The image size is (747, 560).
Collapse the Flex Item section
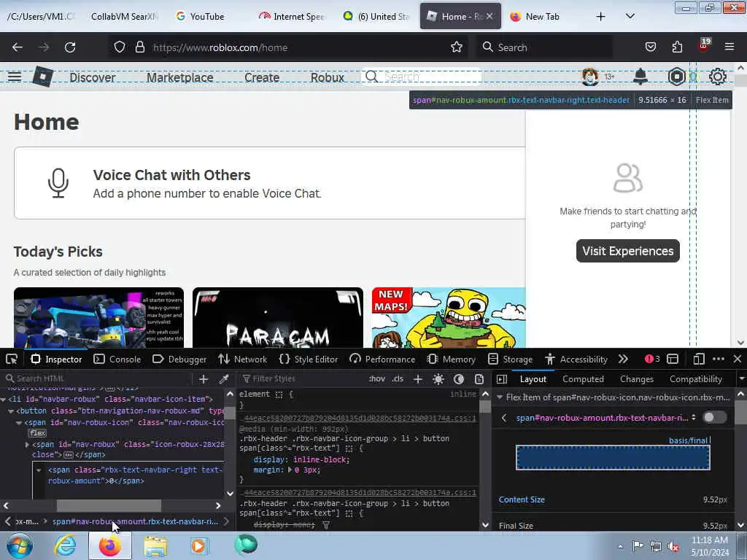click(499, 397)
